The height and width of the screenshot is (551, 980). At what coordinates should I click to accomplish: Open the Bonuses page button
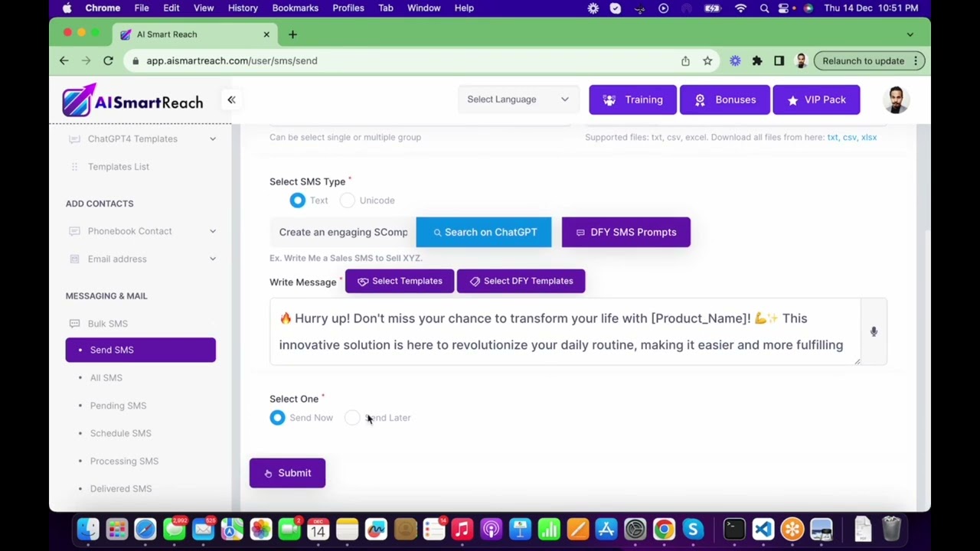724,99
